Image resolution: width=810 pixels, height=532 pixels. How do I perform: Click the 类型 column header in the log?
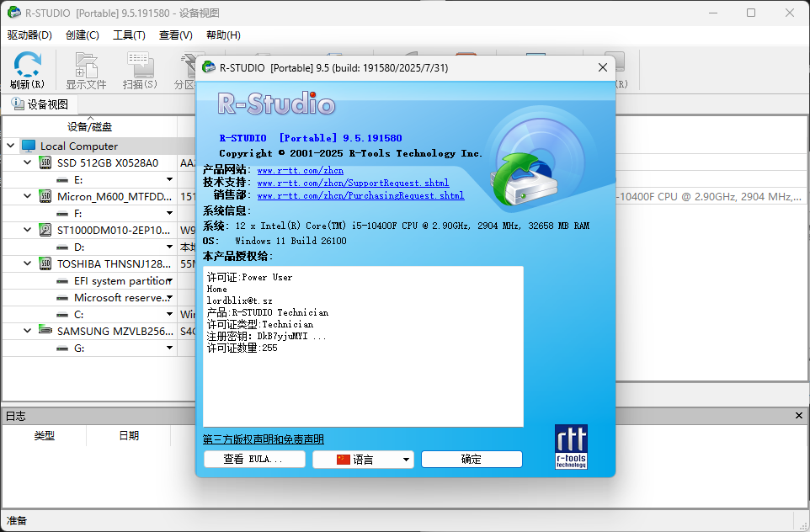45,435
